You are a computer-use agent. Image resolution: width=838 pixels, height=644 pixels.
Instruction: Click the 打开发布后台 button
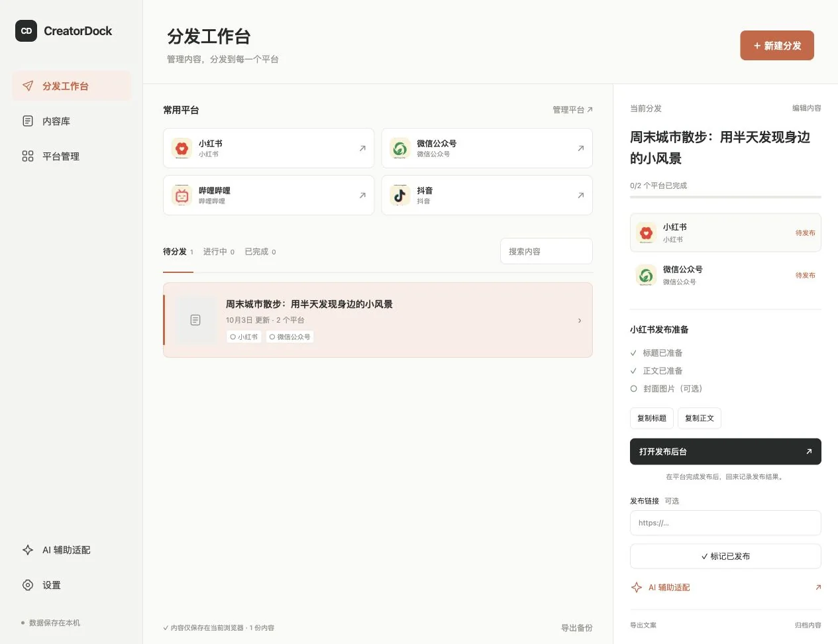pyautogui.click(x=725, y=452)
